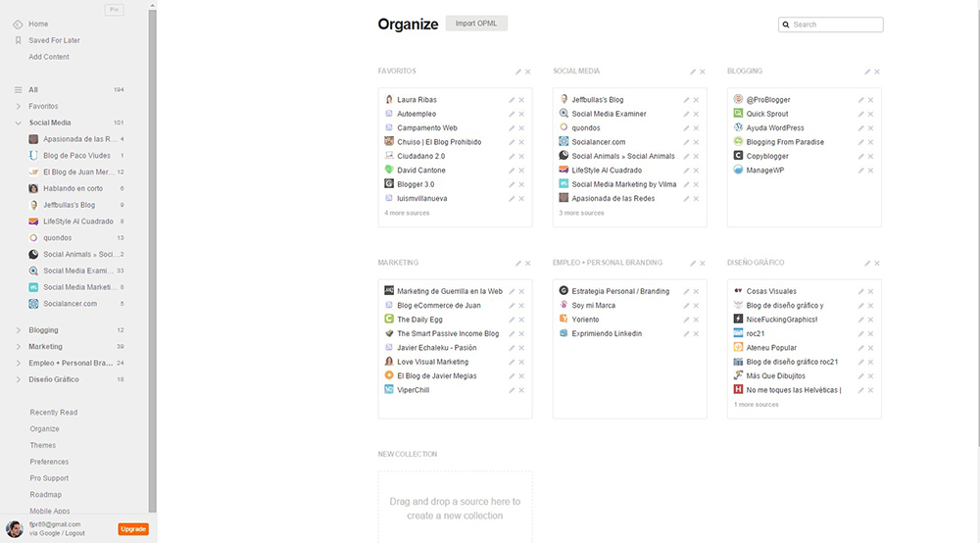
Task: Click the edit pencil for Favoritos collection
Action: (518, 72)
